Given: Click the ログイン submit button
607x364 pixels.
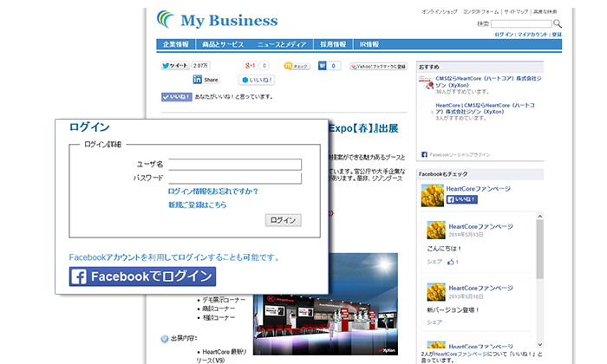Looking at the screenshot, I should pyautogui.click(x=283, y=220).
